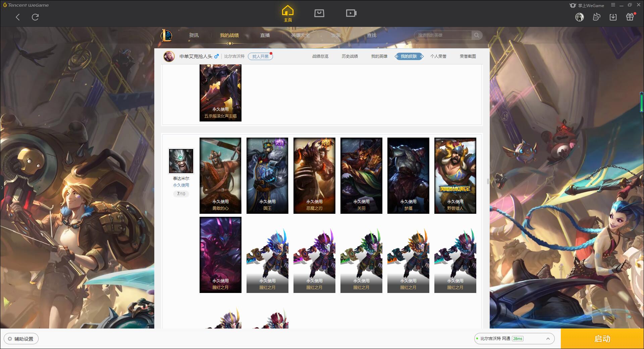Click the Tencent WeGame title logo
Viewport: 644px width, 349px height.
coord(26,5)
